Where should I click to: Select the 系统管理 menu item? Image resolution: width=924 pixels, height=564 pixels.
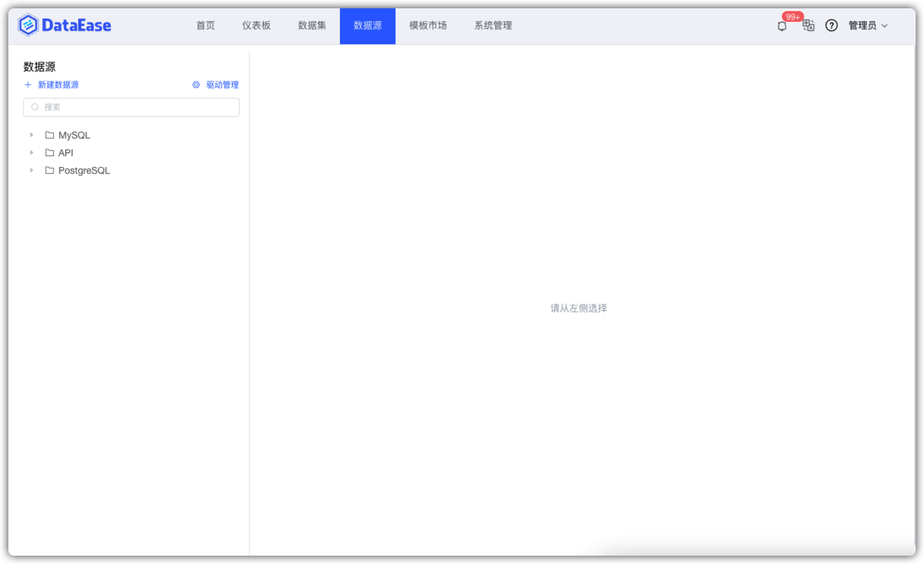(x=493, y=25)
